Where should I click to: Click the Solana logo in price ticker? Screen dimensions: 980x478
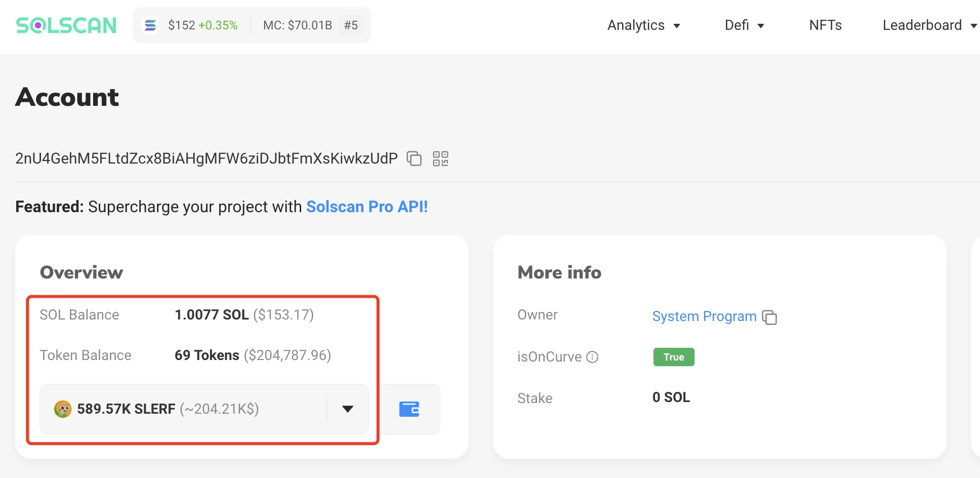150,25
